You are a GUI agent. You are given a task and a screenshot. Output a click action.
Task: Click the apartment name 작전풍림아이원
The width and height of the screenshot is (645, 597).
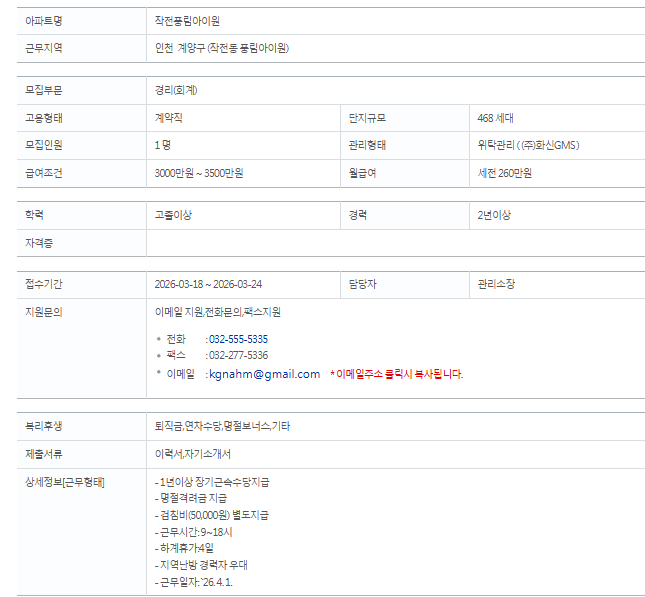coord(187,21)
